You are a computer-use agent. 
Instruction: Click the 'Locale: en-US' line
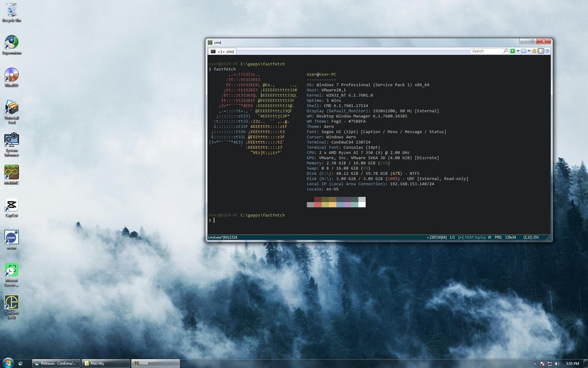coord(323,189)
